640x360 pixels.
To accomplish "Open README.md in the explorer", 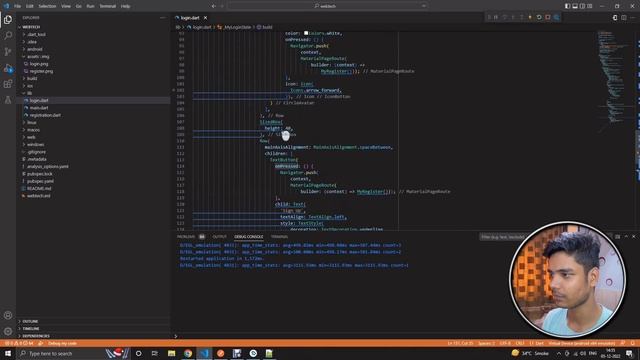I will tap(39, 189).
